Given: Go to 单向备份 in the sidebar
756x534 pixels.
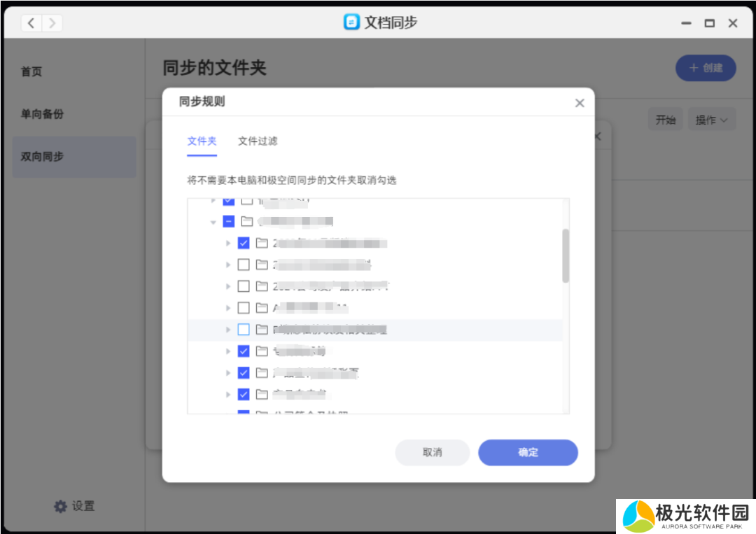Looking at the screenshot, I should point(42,114).
